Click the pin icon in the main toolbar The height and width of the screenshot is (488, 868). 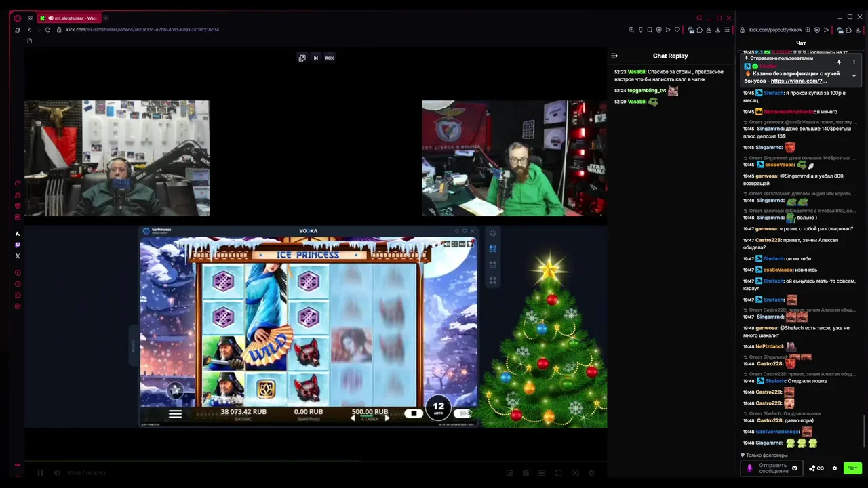pyautogui.click(x=640, y=30)
